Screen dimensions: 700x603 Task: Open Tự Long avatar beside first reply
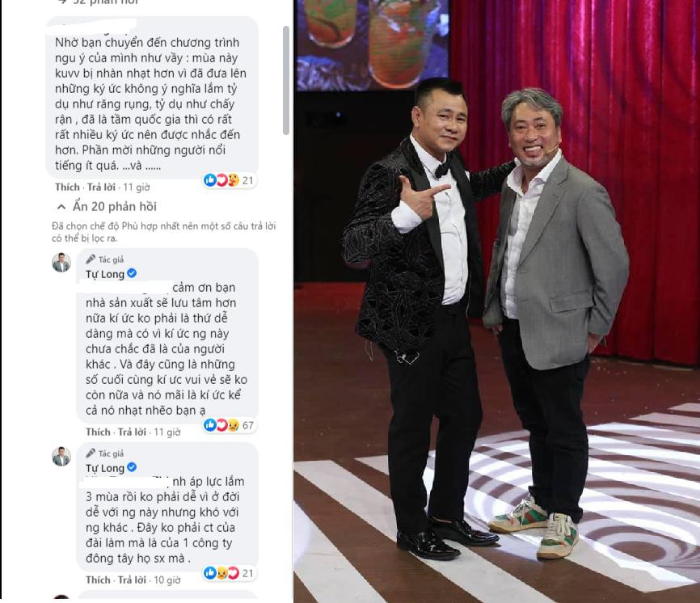pyautogui.click(x=61, y=263)
